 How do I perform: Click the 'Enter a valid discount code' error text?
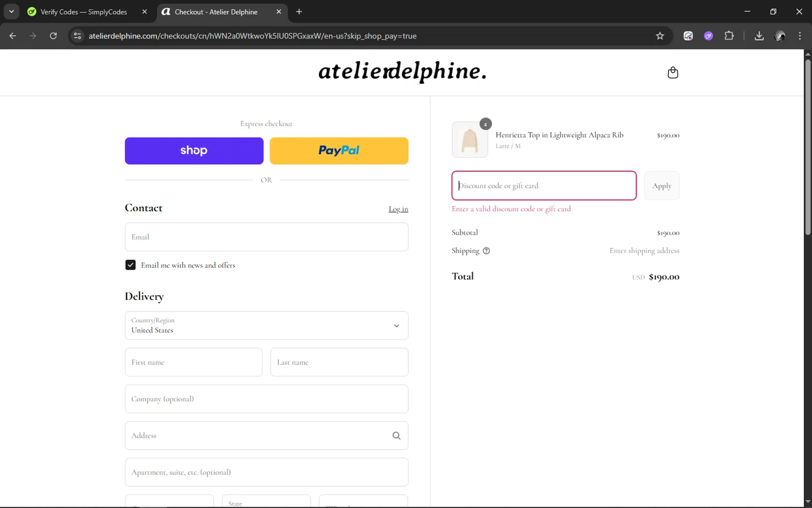click(x=511, y=209)
